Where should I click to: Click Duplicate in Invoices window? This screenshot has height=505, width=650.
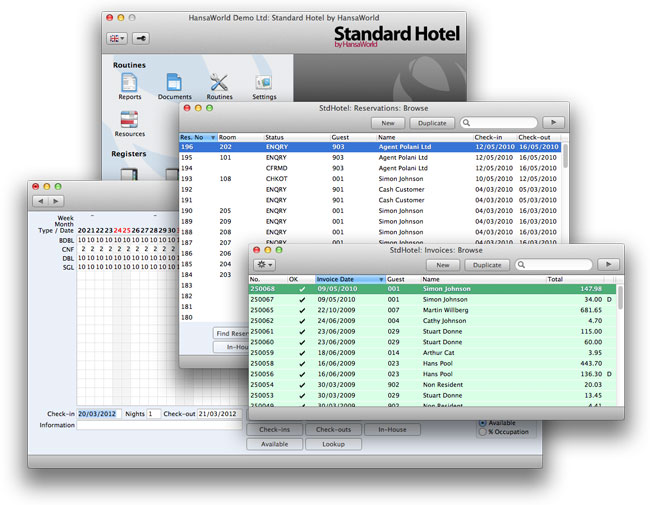[487, 265]
